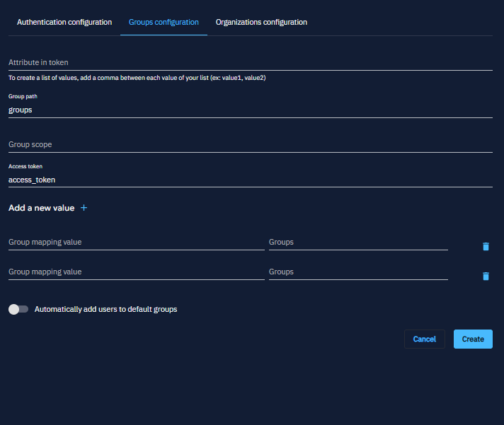The height and width of the screenshot is (425, 504).
Task: Open the Organizations configuration tab
Action: pos(261,22)
